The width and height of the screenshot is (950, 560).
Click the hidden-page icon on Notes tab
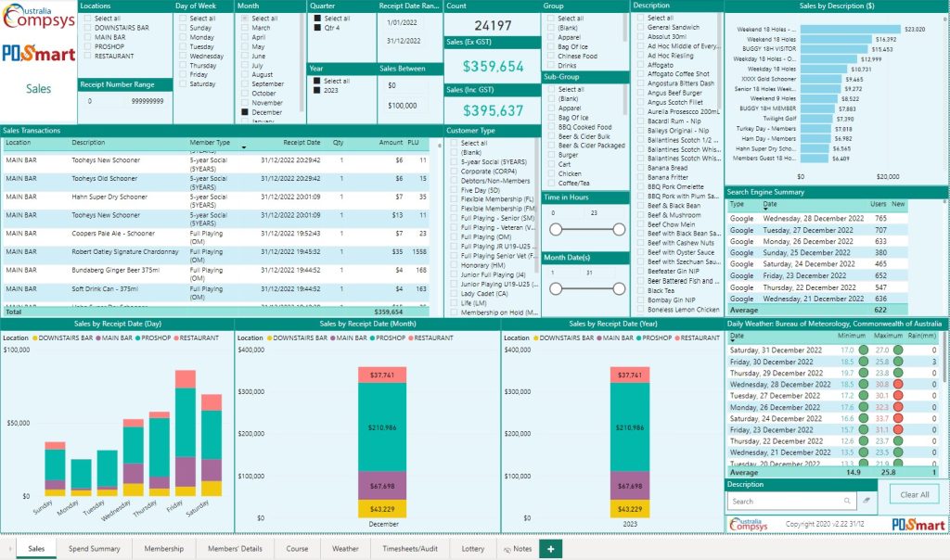[507, 549]
